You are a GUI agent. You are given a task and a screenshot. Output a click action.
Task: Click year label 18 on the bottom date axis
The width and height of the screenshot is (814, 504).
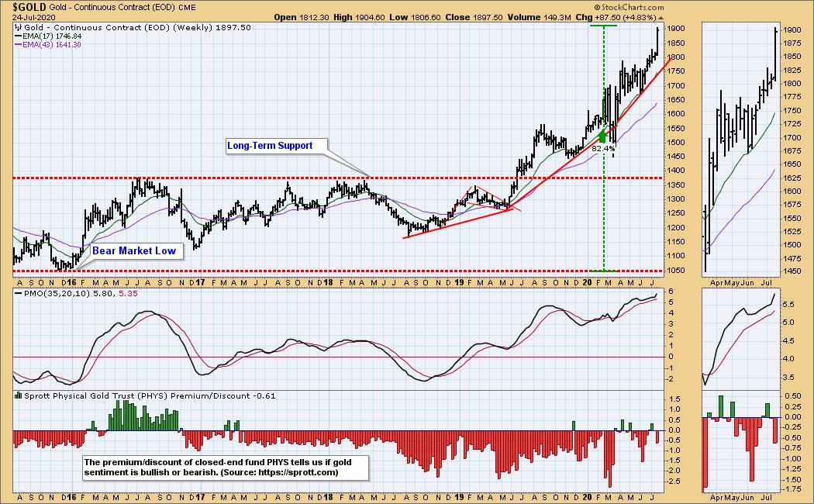[328, 497]
